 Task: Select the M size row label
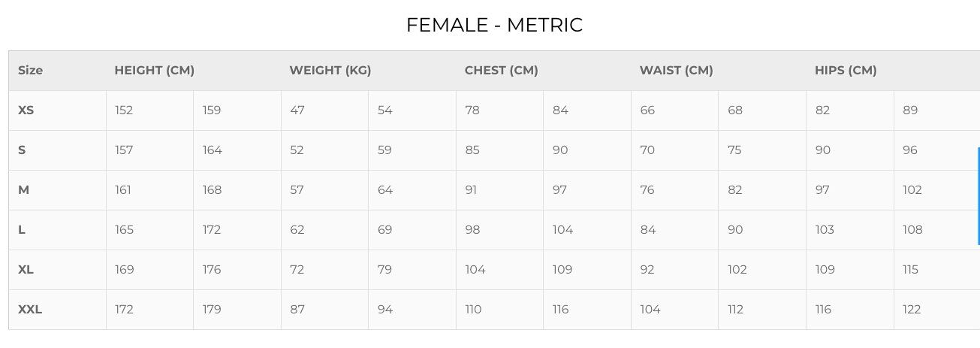(23, 190)
